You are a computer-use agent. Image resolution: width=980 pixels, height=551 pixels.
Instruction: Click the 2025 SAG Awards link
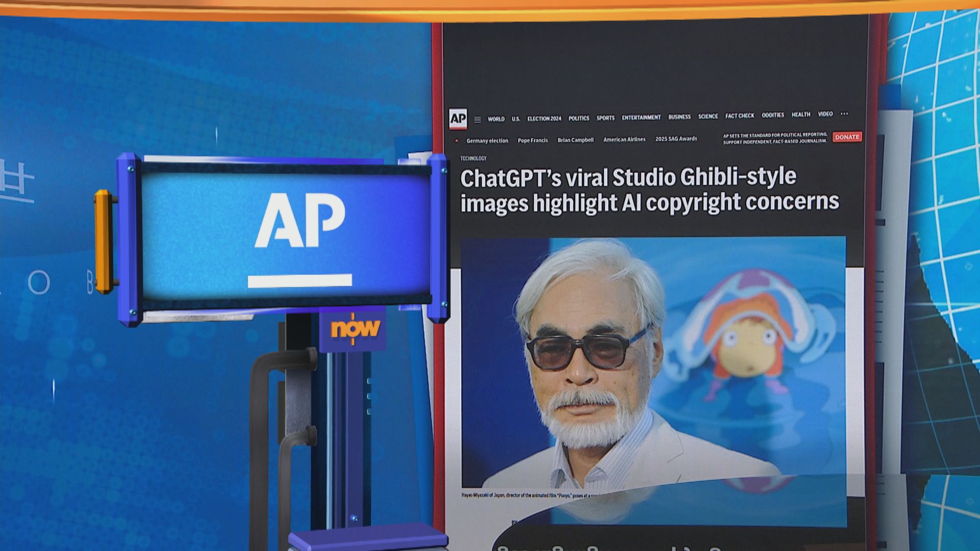point(676,139)
